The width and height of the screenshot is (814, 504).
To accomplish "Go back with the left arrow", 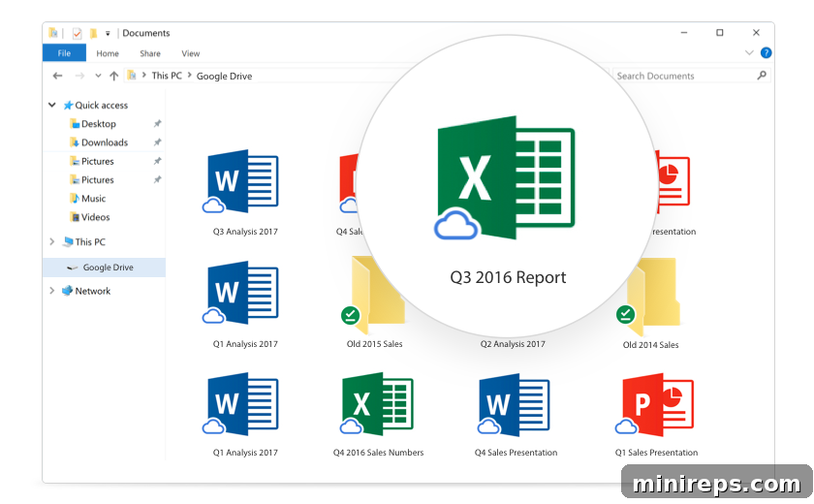I will click(57, 76).
